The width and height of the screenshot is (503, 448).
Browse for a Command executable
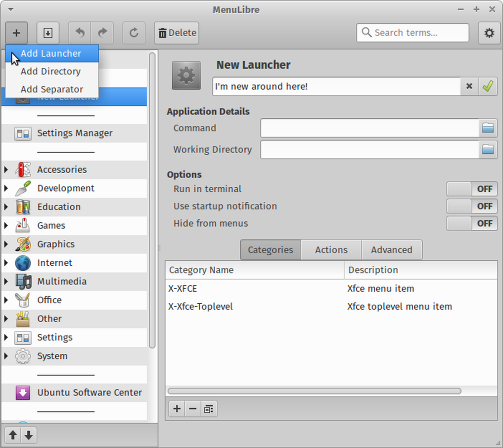488,128
